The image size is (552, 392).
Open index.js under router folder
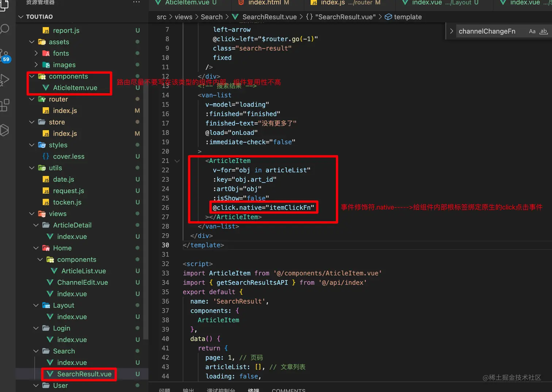tap(65, 111)
